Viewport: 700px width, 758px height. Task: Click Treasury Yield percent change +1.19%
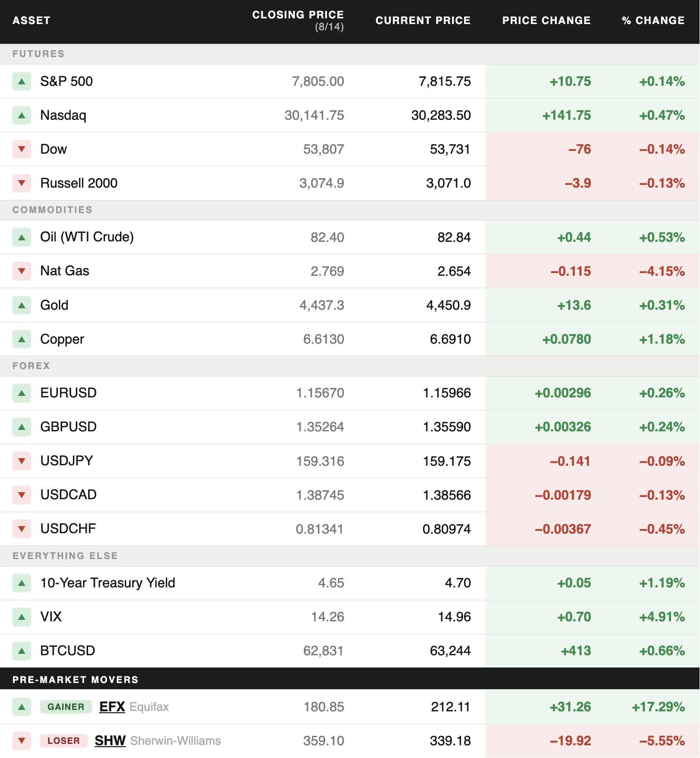[662, 583]
